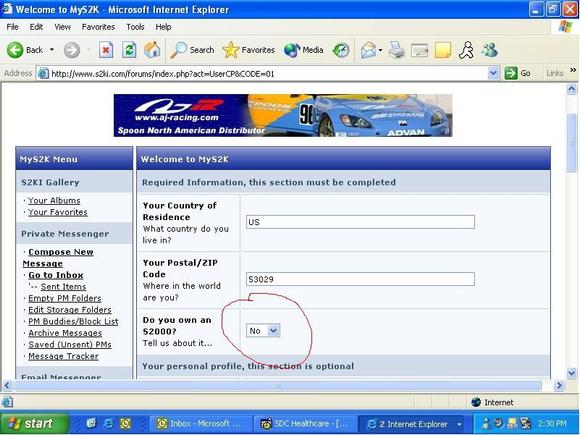
Task: Go to Home page icon
Action: click(152, 50)
